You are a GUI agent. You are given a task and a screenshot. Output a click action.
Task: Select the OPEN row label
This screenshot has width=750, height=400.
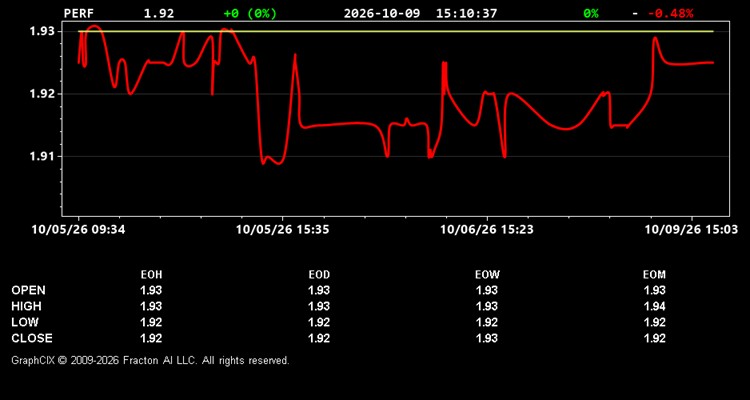(29, 290)
